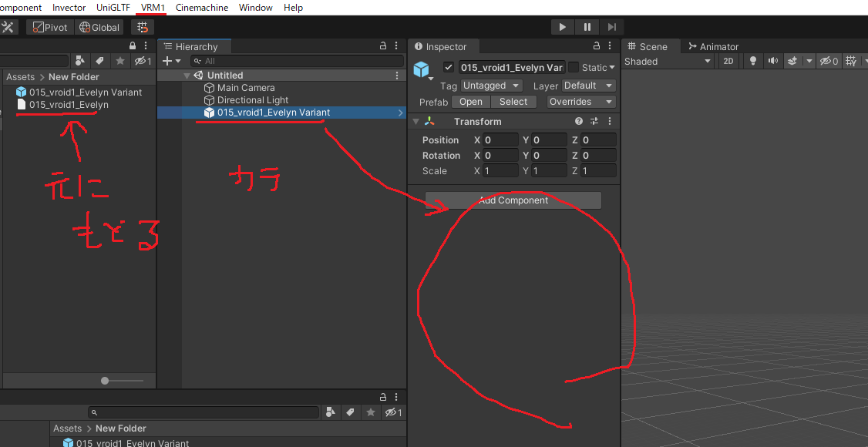Image resolution: width=868 pixels, height=447 pixels.
Task: Open the Overrides dropdown
Action: point(581,102)
